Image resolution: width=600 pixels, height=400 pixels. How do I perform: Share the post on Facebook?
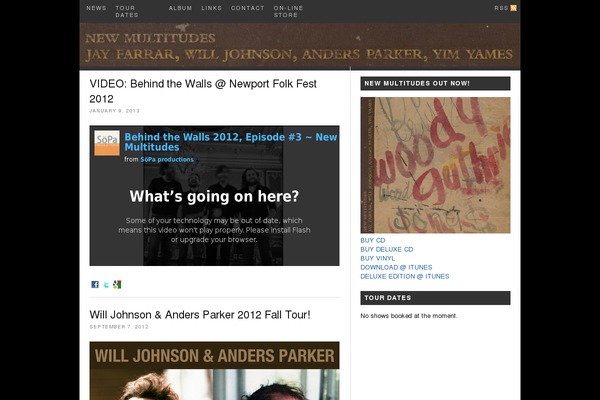[95, 284]
